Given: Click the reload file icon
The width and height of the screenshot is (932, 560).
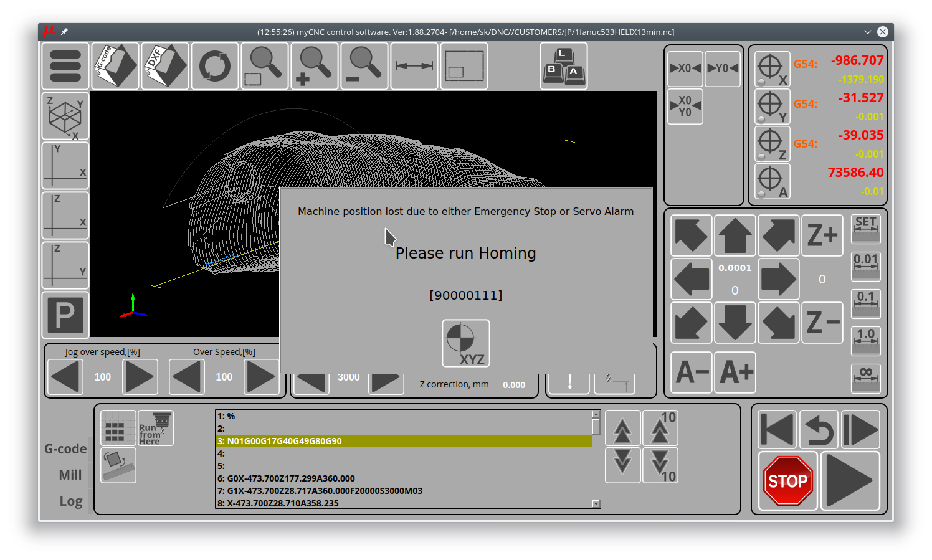Looking at the screenshot, I should tap(215, 66).
